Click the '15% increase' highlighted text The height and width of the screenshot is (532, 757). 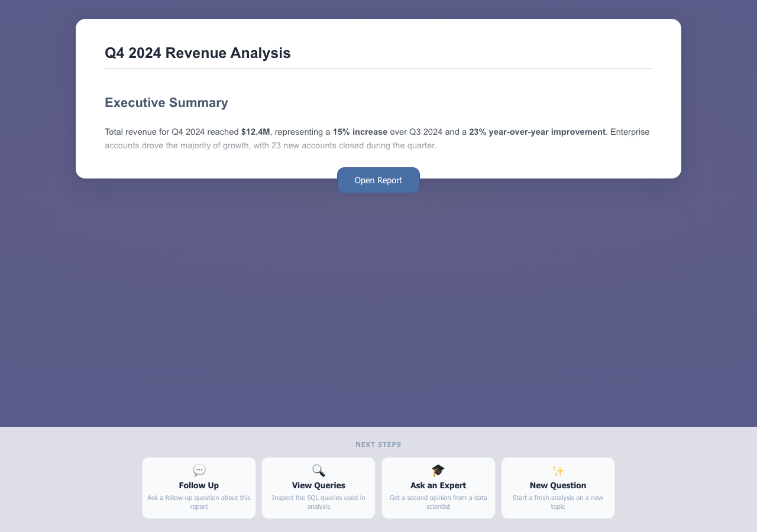click(x=360, y=132)
